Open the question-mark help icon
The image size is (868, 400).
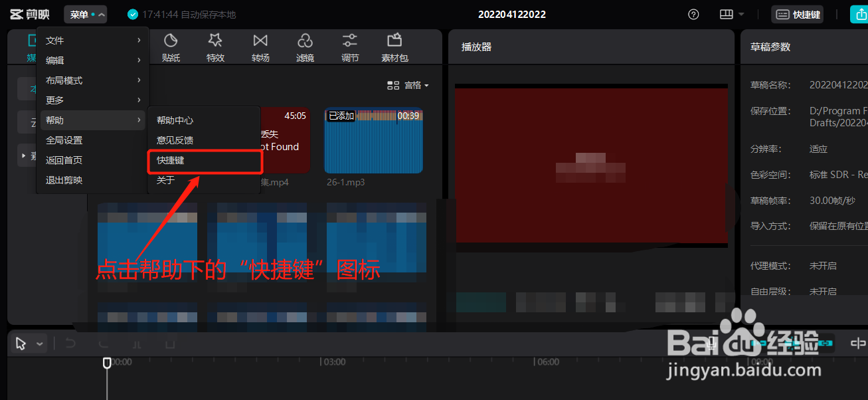(693, 15)
